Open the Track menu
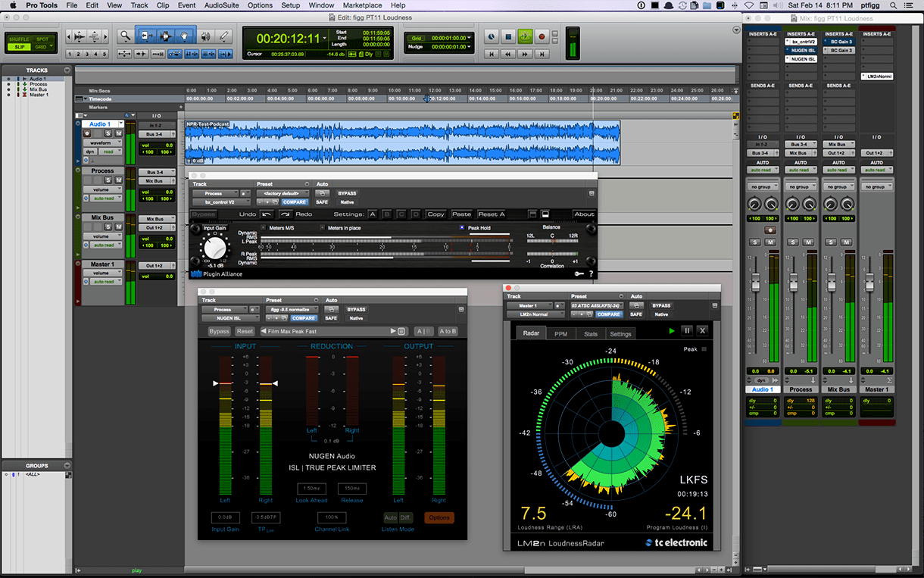The image size is (924, 578). pyautogui.click(x=139, y=5)
